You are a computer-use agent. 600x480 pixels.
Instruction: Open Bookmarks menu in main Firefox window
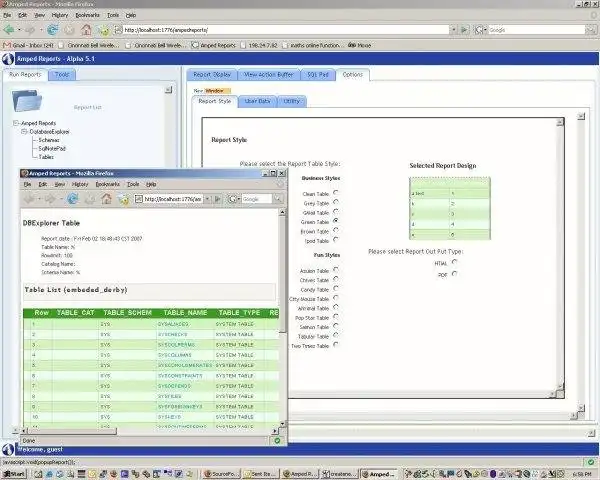pyautogui.click(x=87, y=15)
